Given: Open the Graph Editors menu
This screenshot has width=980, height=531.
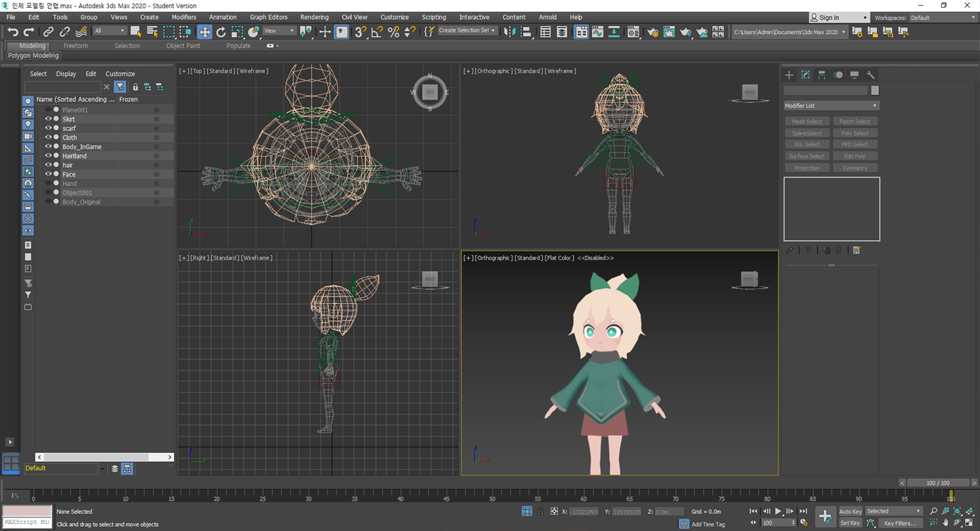Looking at the screenshot, I should click(x=268, y=17).
